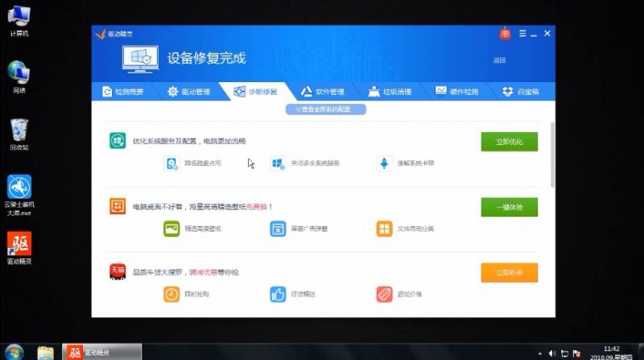The width and height of the screenshot is (644, 360).
Task: Click the 降低磁盘占用 disk icon
Action: [x=171, y=163]
